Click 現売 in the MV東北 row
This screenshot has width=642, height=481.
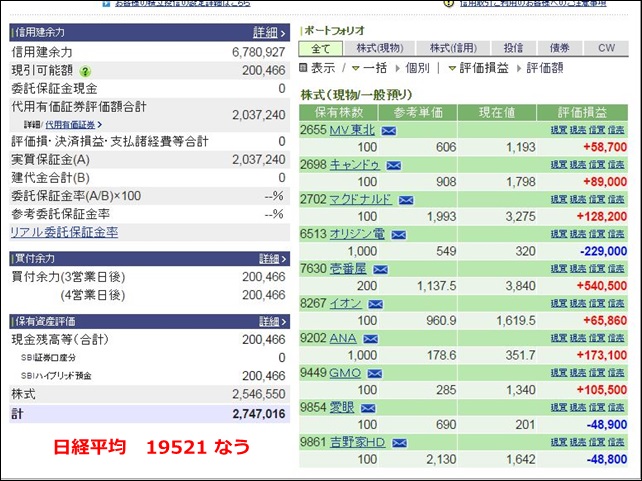[578, 130]
